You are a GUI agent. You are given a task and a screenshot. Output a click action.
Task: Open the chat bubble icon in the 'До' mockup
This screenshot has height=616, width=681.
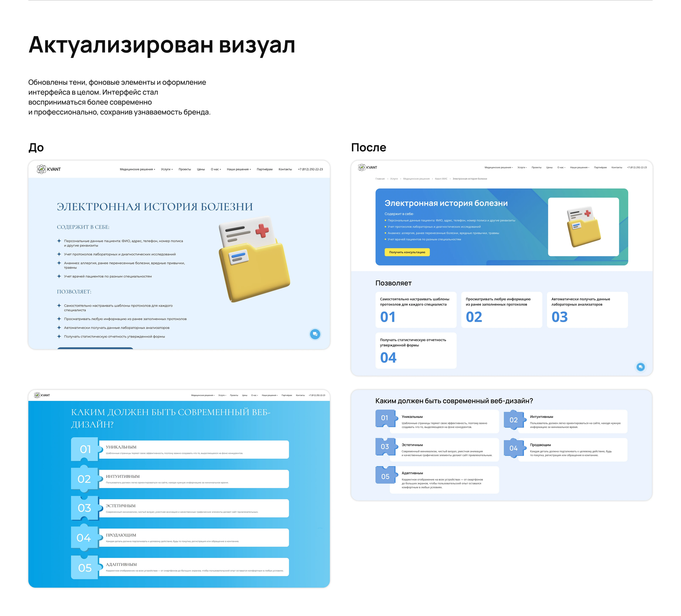(x=315, y=334)
